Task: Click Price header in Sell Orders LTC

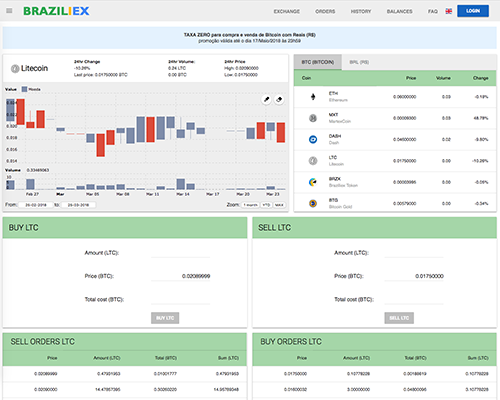Action: (52, 358)
